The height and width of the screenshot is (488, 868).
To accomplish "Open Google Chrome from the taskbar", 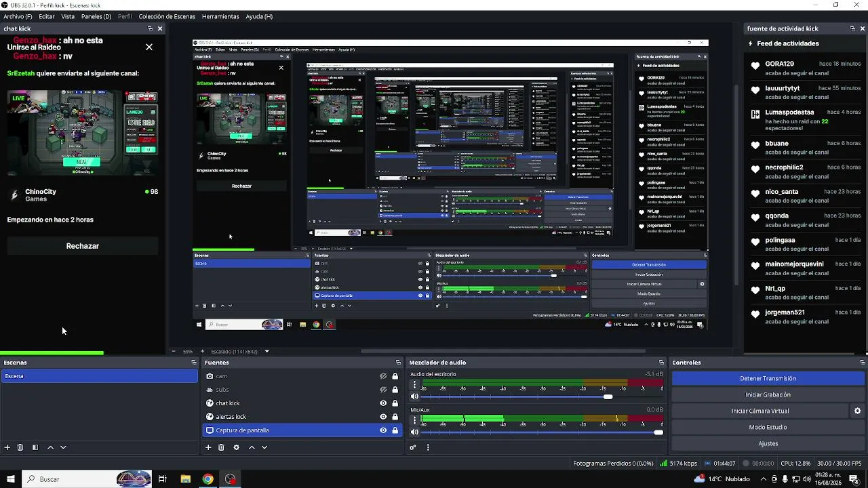I will click(208, 479).
